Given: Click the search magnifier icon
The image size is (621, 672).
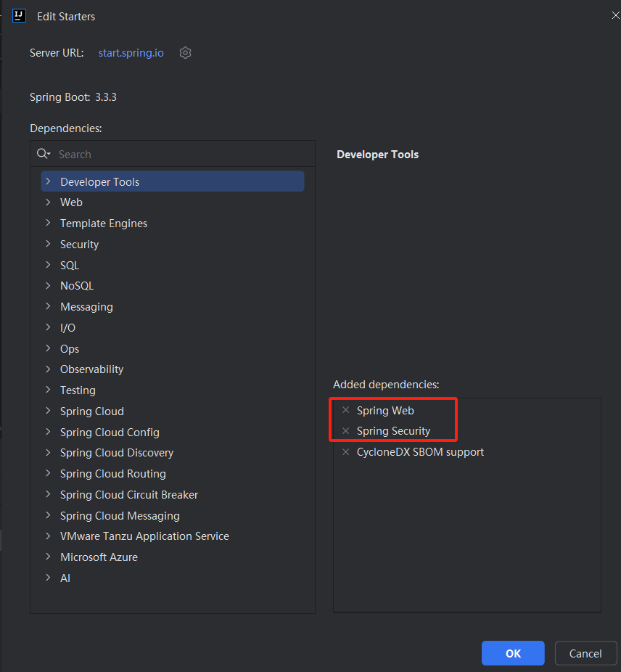Looking at the screenshot, I should [43, 154].
